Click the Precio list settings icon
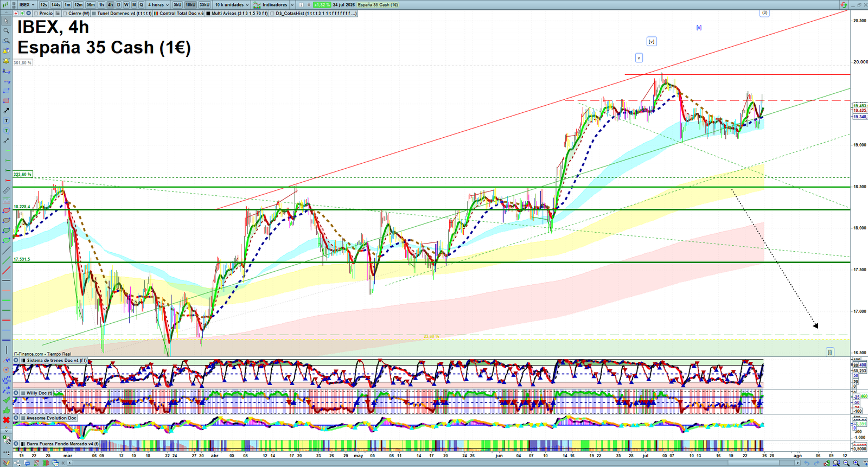 pyautogui.click(x=58, y=13)
